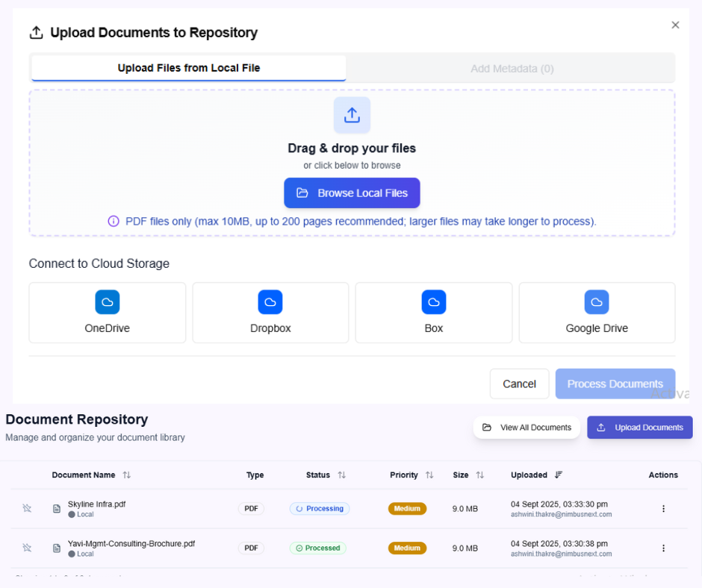Click the Google Drive cloud icon
This screenshot has width=702, height=588.
coord(597,302)
